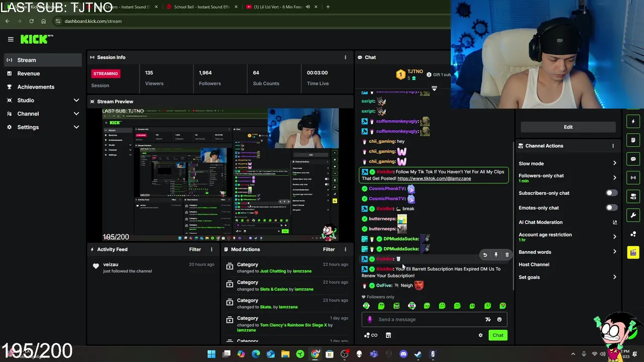The width and height of the screenshot is (644, 362).
Task: Click the translate icon in message box
Action: click(x=488, y=319)
